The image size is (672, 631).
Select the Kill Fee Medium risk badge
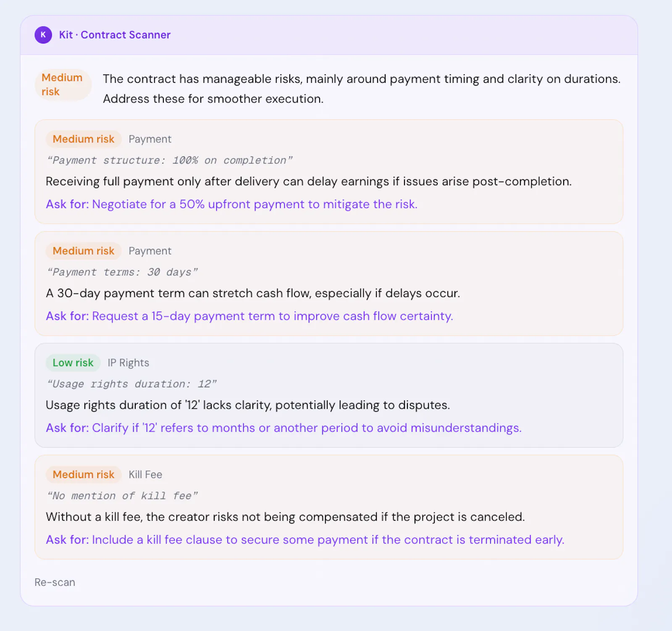(84, 474)
